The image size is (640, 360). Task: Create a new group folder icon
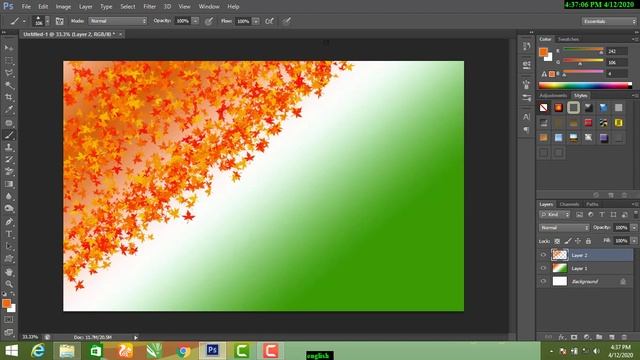tap(599, 337)
